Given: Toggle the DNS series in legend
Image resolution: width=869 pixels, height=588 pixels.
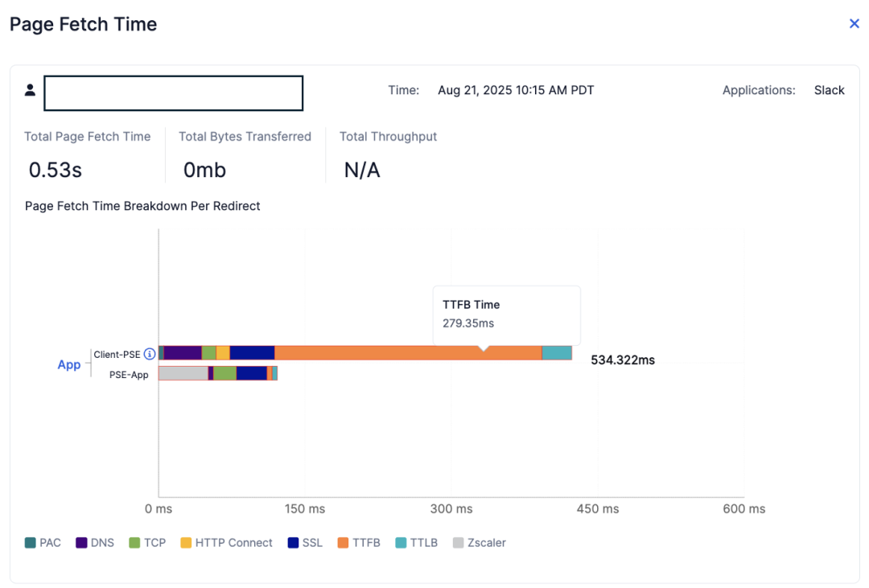Looking at the screenshot, I should (95, 543).
